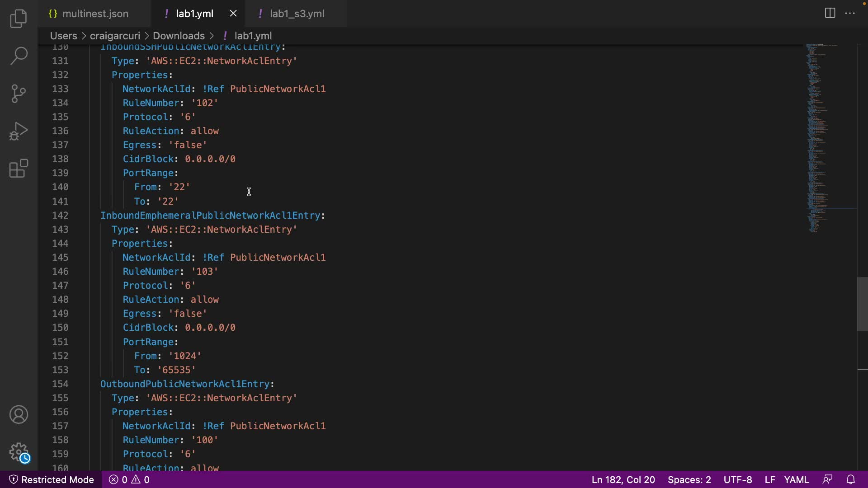This screenshot has height=488, width=868.
Task: Click the vertical scrollbar thumb
Action: 862,304
